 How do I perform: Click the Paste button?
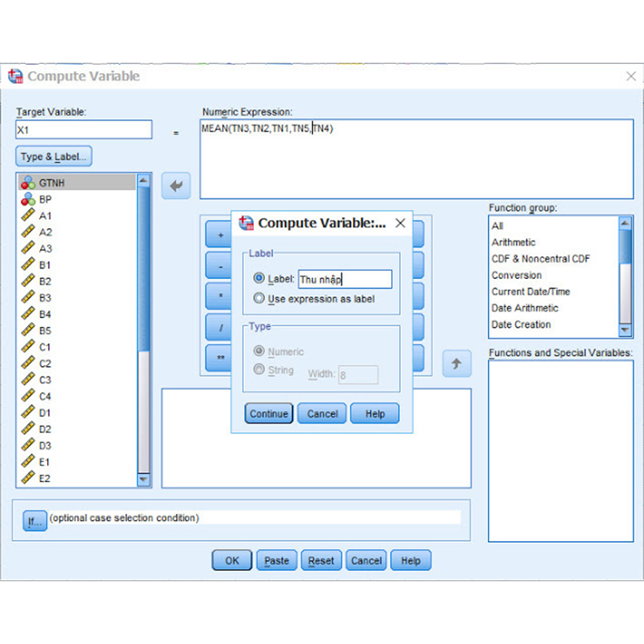pos(276,560)
